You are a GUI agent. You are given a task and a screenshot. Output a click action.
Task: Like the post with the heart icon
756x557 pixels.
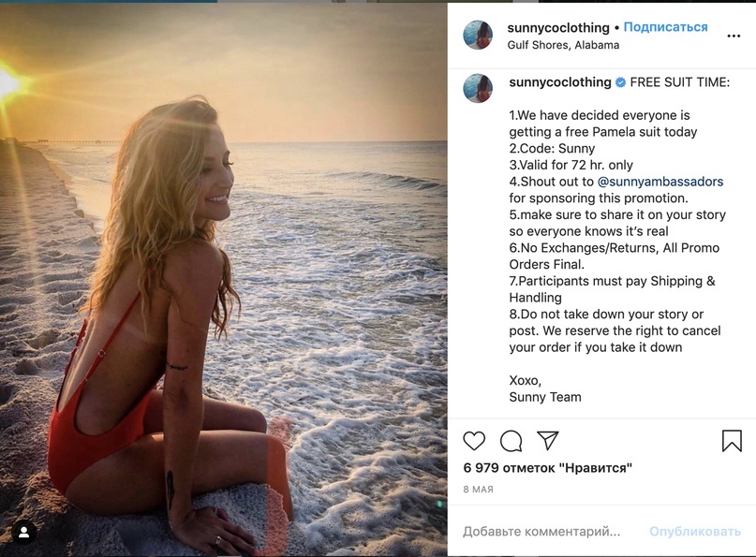tap(475, 441)
